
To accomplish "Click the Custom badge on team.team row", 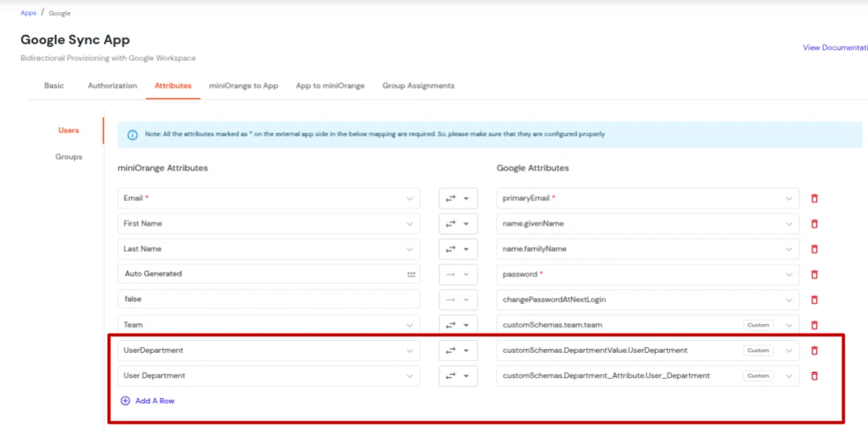I will pyautogui.click(x=759, y=326).
